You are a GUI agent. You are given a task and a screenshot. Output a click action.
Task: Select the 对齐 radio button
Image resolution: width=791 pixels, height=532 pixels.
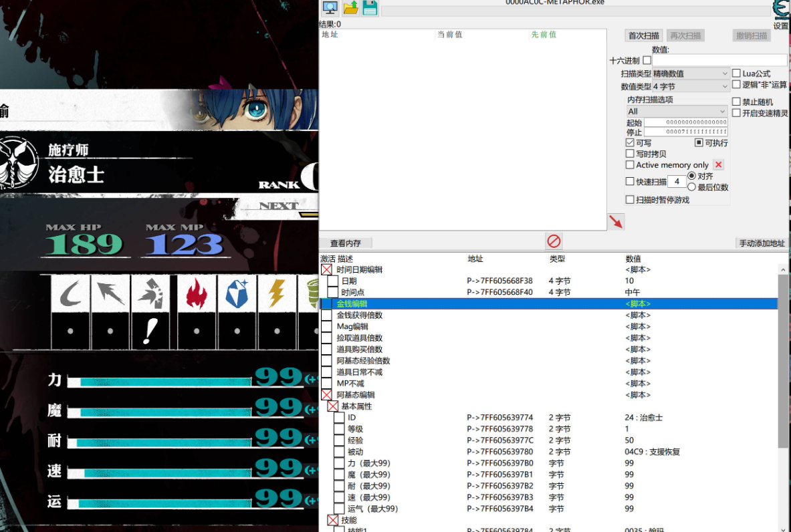coord(691,176)
